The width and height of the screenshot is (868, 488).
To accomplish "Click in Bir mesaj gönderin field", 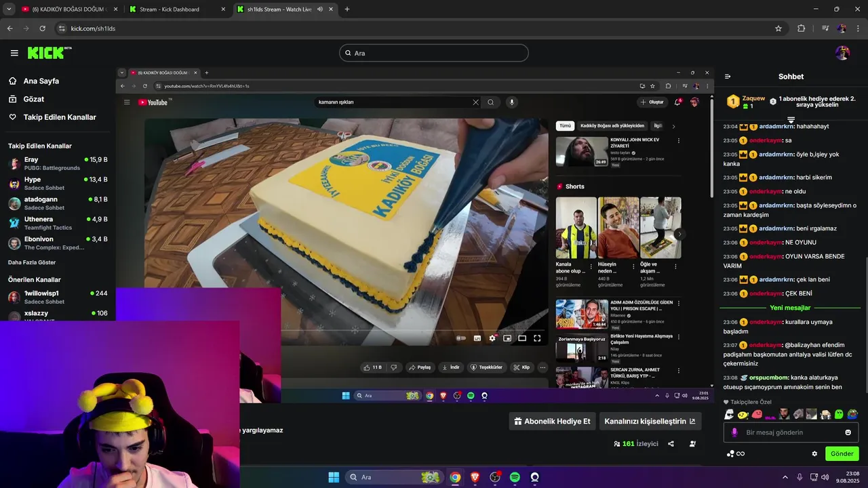I will (x=791, y=432).
